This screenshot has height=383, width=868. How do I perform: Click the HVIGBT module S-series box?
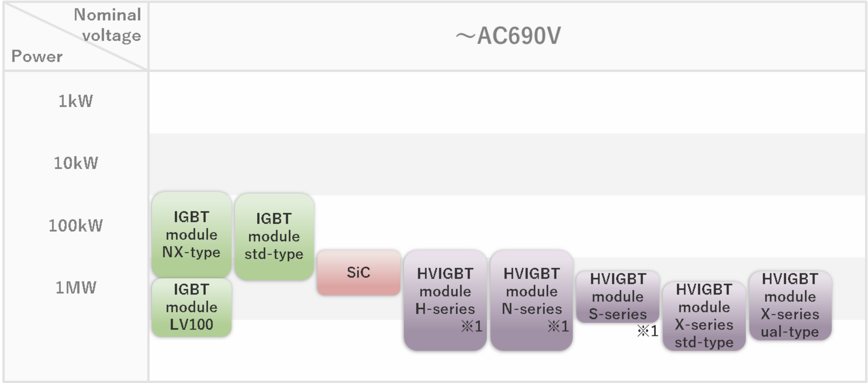point(618,297)
